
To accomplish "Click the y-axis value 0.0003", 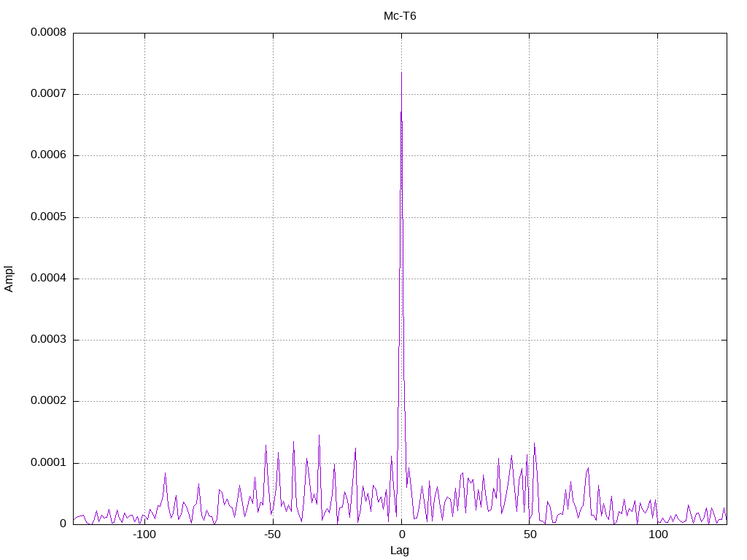I will point(49,340).
